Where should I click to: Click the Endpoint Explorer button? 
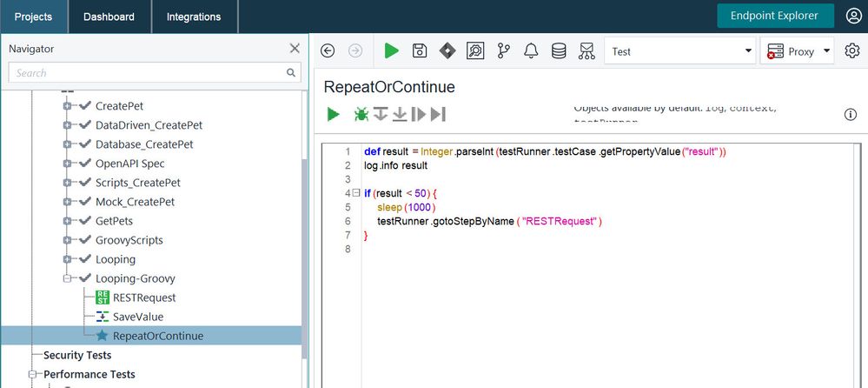click(x=774, y=16)
